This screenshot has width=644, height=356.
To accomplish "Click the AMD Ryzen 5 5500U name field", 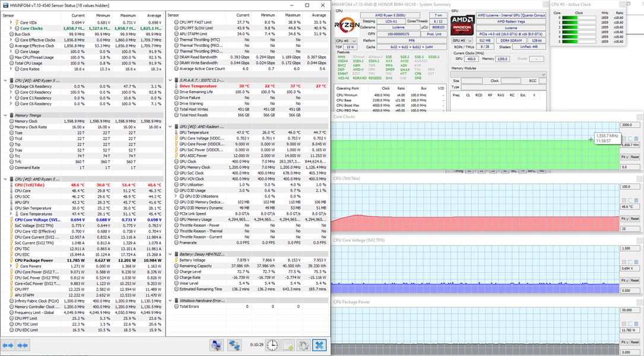I will click(391, 15).
